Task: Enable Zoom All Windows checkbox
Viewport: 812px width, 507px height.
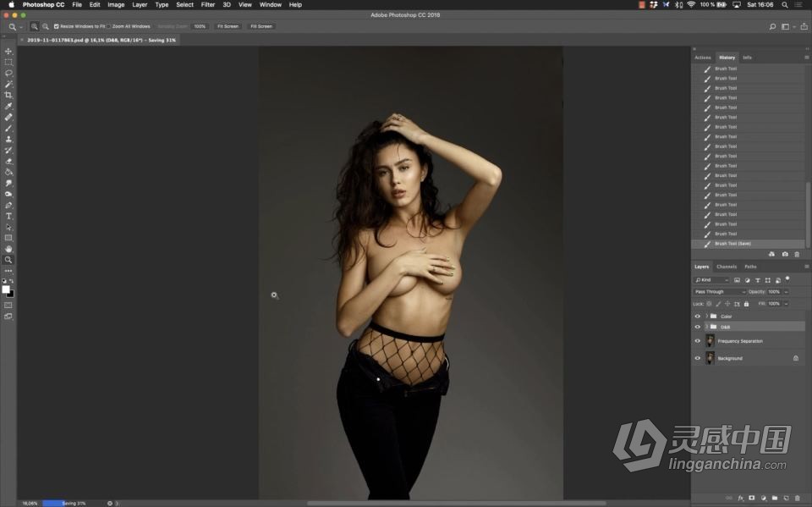Action: (109, 26)
